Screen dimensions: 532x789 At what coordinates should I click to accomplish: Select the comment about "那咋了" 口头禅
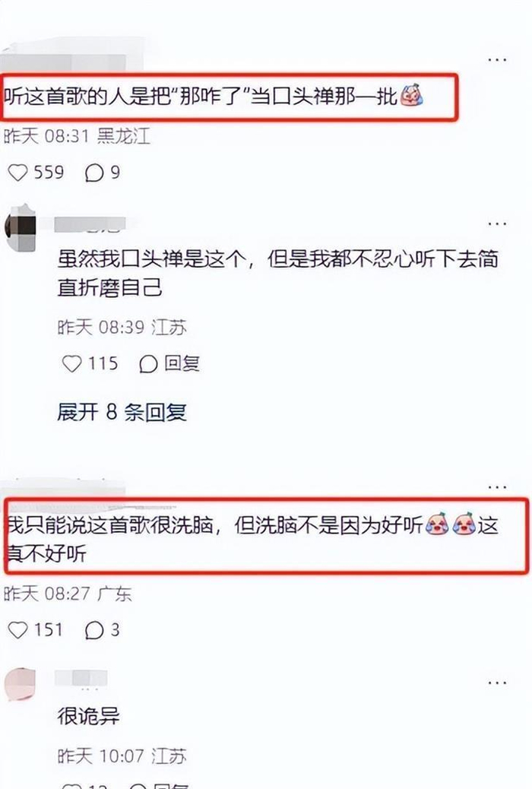tap(214, 96)
